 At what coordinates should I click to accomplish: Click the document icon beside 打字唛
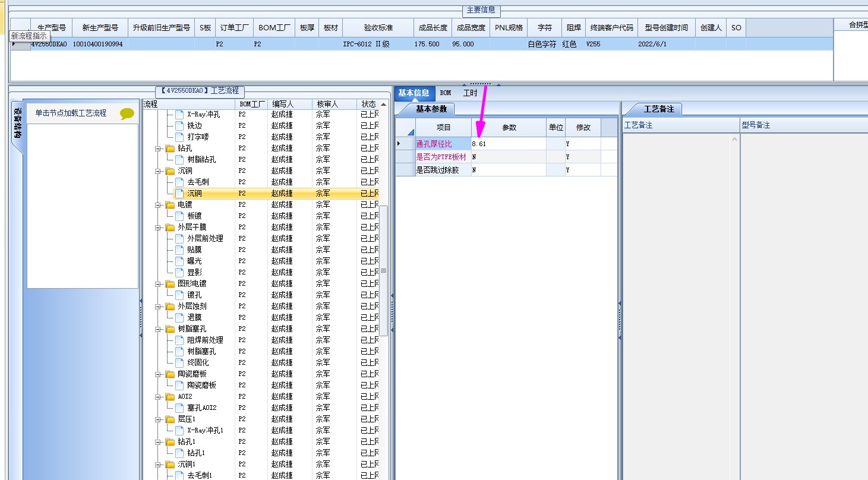coord(179,137)
